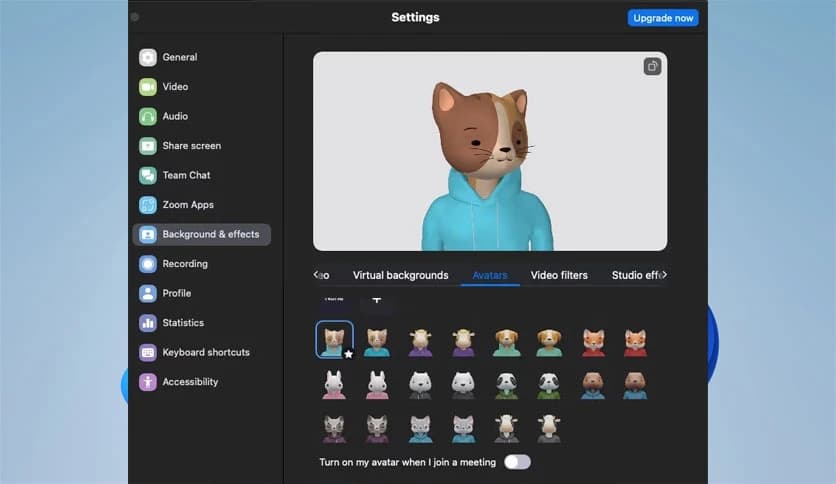Open Keyboard shortcuts settings

coord(195,352)
